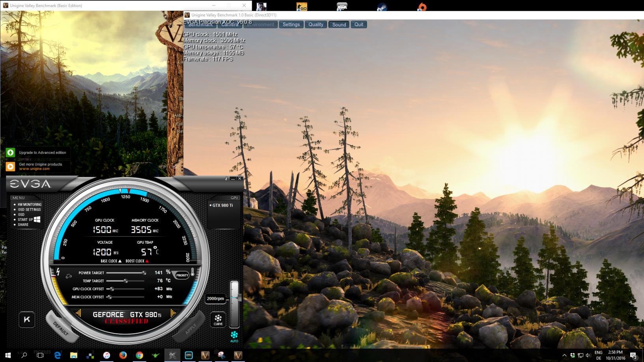Open taskbar search

coord(24,355)
